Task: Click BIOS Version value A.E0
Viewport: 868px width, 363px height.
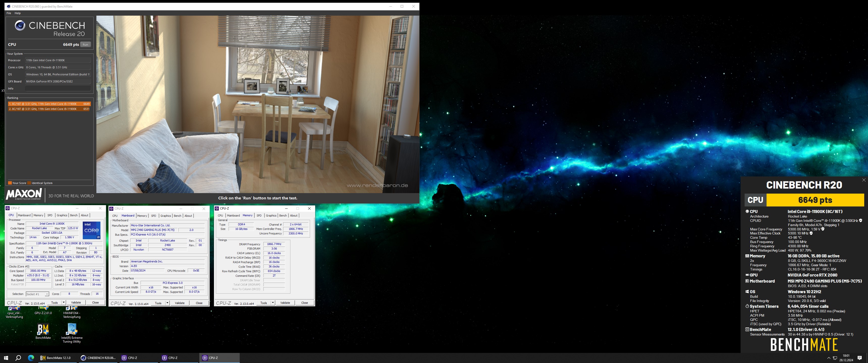Action: point(168,266)
